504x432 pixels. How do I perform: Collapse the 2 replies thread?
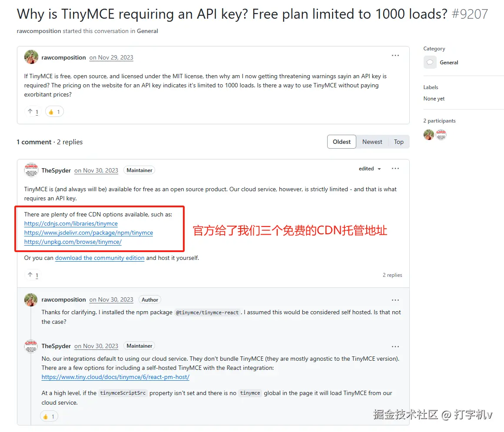(x=392, y=275)
